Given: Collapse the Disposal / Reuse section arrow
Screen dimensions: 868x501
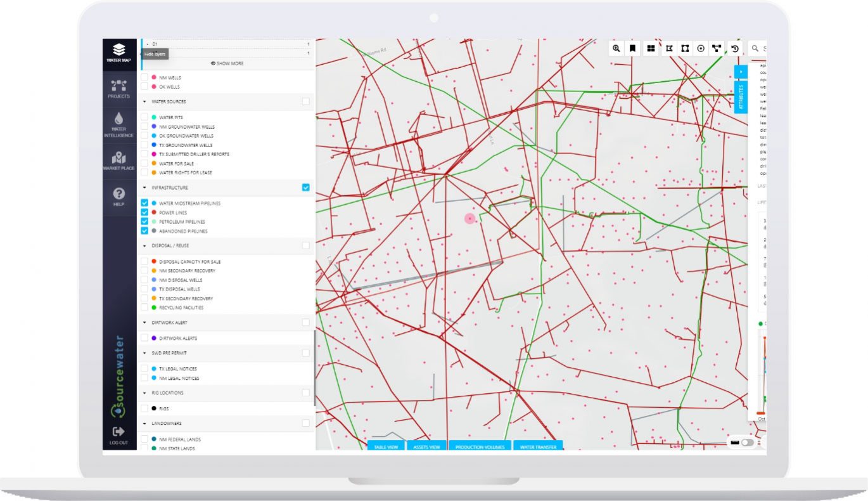Looking at the screenshot, I should pos(144,245).
